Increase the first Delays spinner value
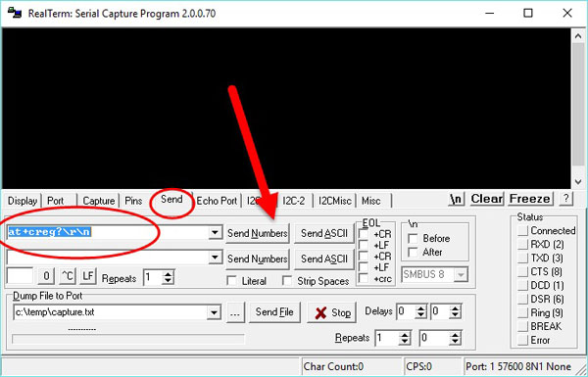The height and width of the screenshot is (377, 588). coord(420,308)
